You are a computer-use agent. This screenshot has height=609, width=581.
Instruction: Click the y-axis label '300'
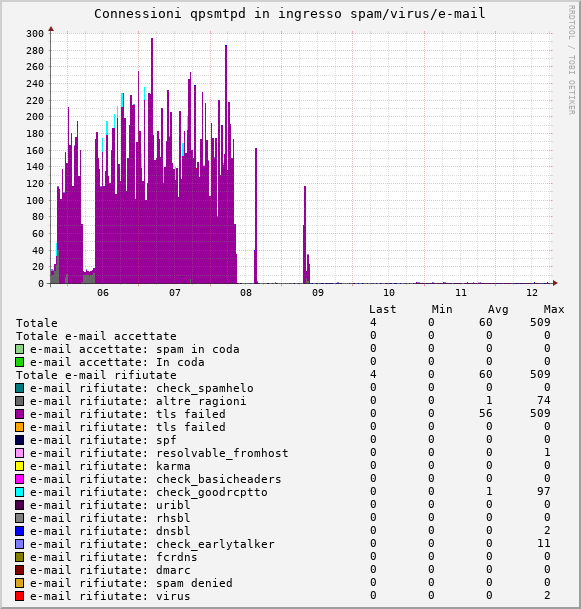click(x=35, y=34)
